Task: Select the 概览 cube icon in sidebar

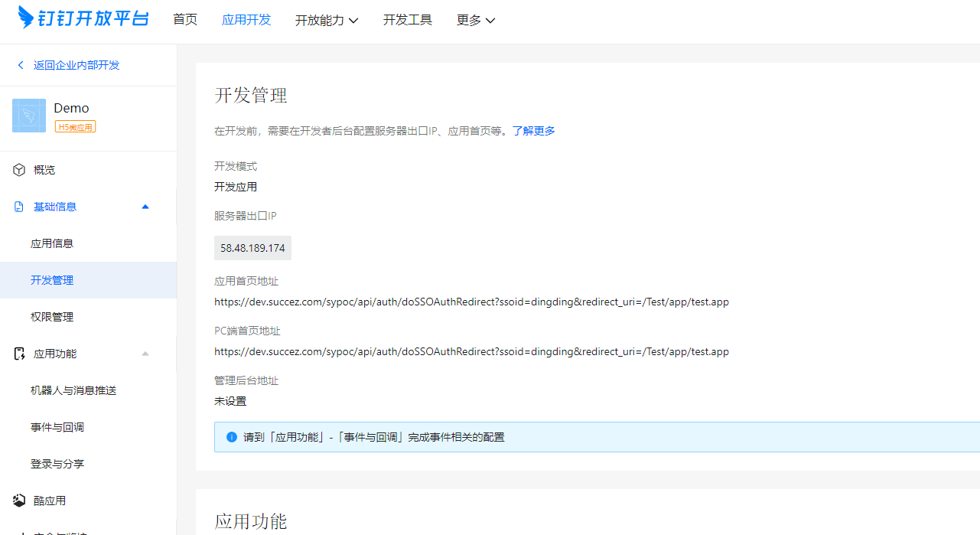Action: click(x=18, y=169)
